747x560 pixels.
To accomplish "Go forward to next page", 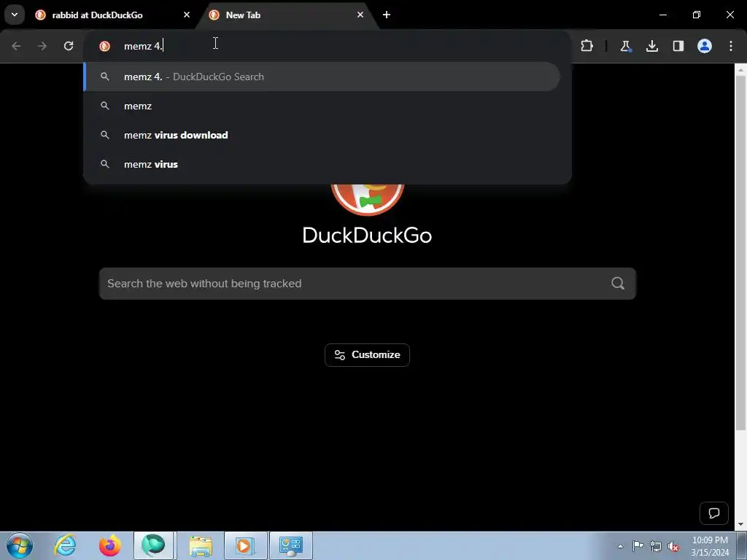I will click(x=42, y=46).
